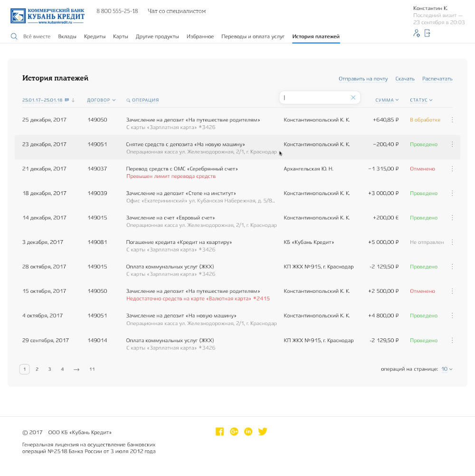This screenshot has width=475, height=476.
Task: Open user profile settings icon
Action: pos(417,33)
